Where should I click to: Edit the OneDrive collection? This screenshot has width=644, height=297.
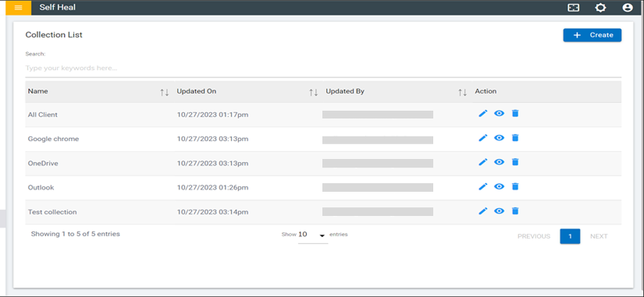tap(483, 162)
